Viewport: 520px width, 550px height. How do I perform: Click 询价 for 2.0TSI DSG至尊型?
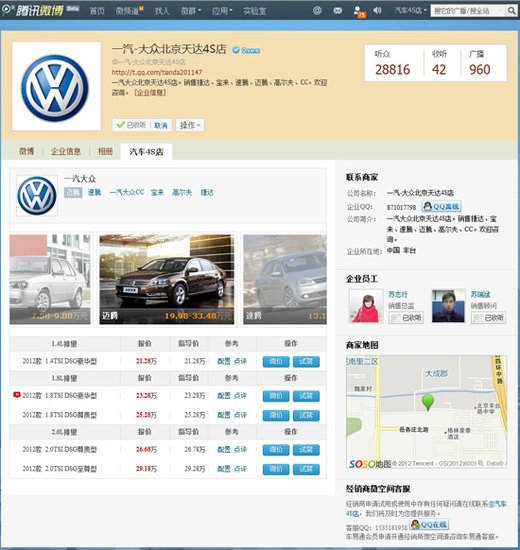[276, 469]
